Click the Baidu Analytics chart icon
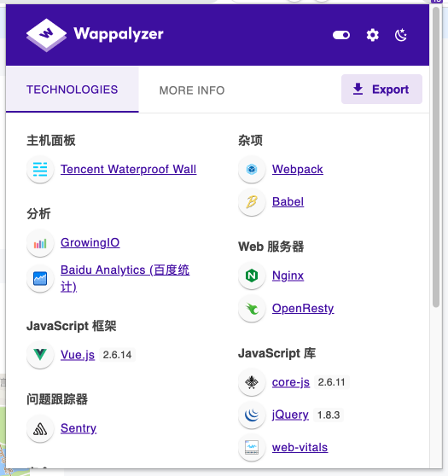 tap(40, 278)
